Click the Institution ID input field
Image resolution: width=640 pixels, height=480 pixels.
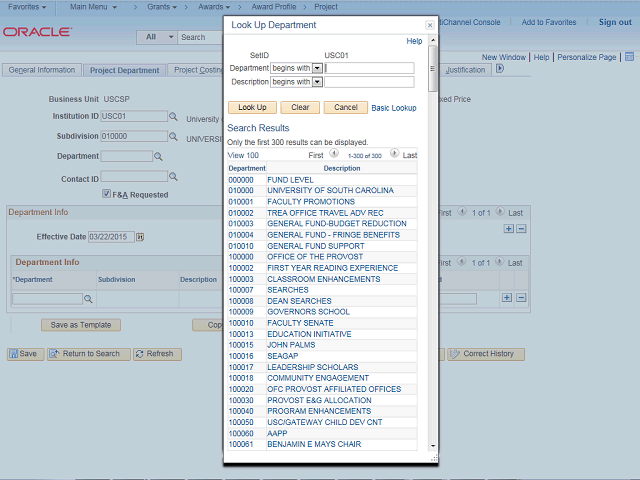[134, 116]
